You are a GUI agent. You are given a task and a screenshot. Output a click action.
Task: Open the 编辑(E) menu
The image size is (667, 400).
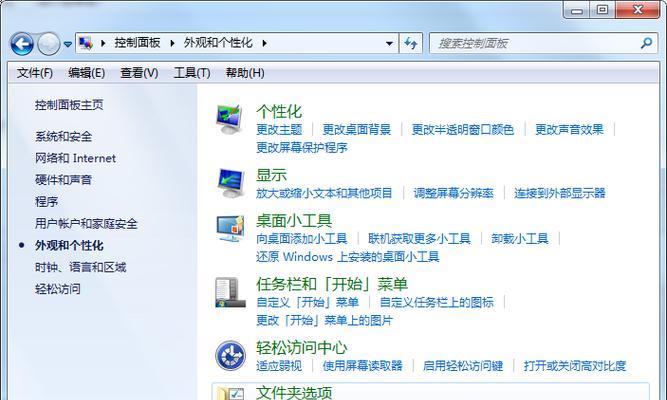[86, 73]
